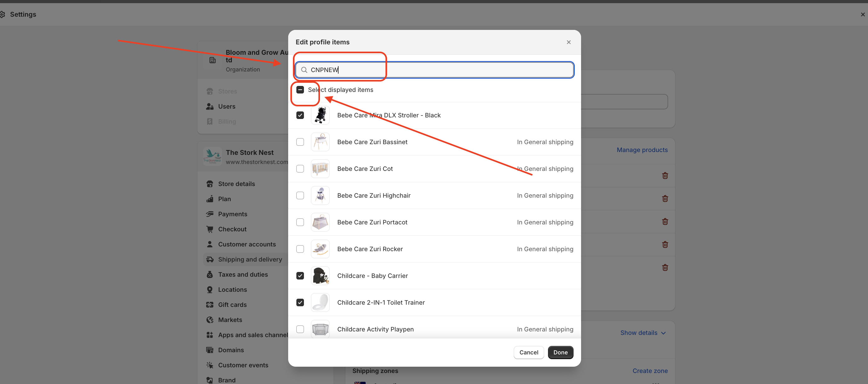This screenshot has width=868, height=384.
Task: Uncheck Childcare 2-IN-1 Toilet Trainer item
Action: coord(300,302)
